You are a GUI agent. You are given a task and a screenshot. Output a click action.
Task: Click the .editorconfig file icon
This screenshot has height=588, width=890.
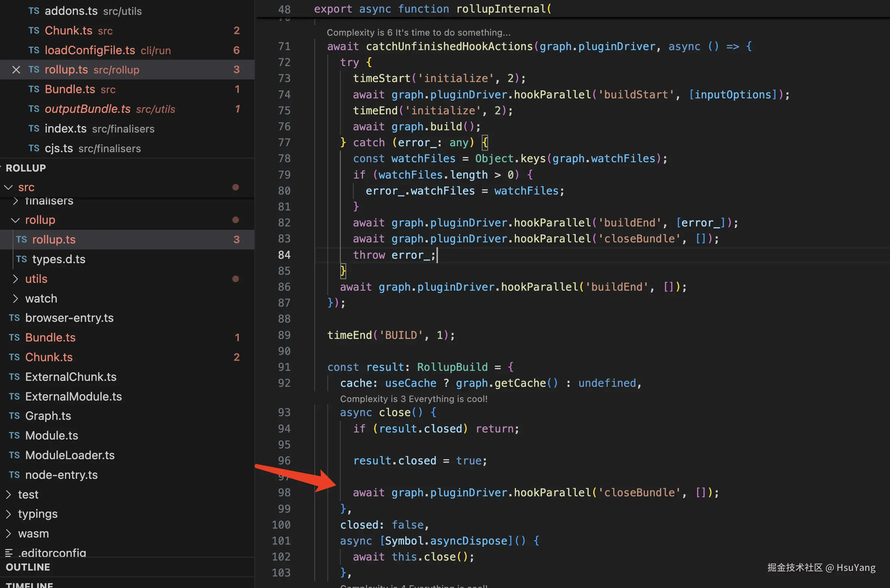(x=9, y=552)
